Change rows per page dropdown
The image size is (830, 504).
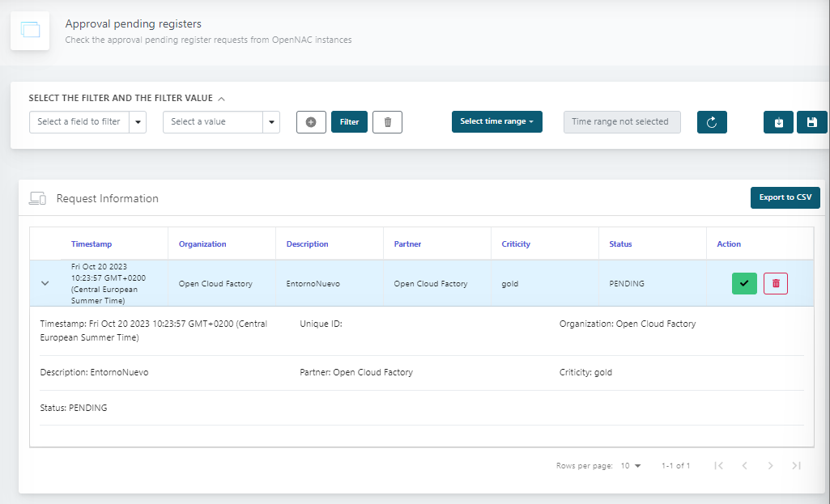631,466
